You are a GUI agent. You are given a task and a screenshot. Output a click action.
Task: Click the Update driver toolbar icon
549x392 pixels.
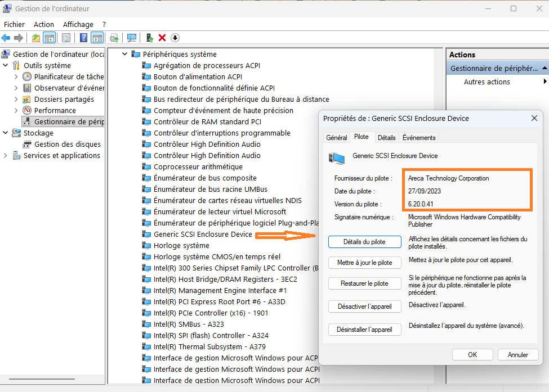[x=114, y=38]
